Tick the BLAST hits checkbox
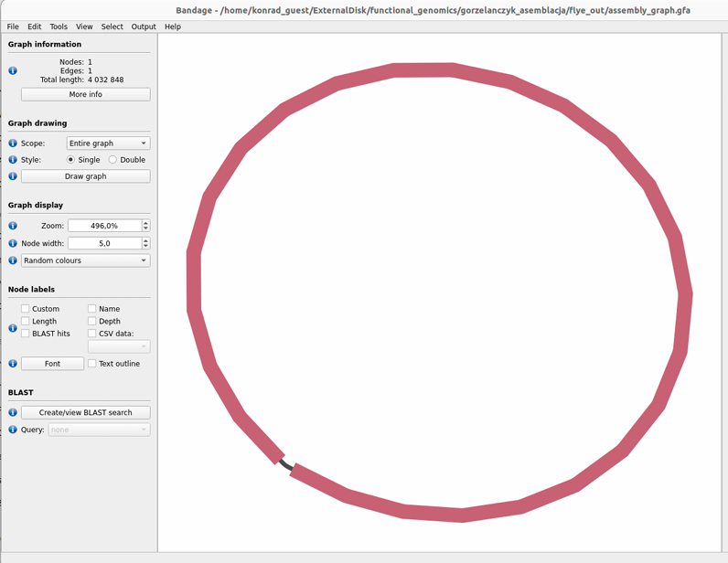 coord(26,334)
